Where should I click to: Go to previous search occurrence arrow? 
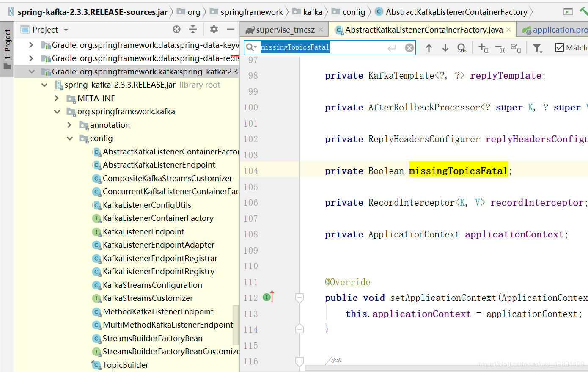tap(429, 48)
